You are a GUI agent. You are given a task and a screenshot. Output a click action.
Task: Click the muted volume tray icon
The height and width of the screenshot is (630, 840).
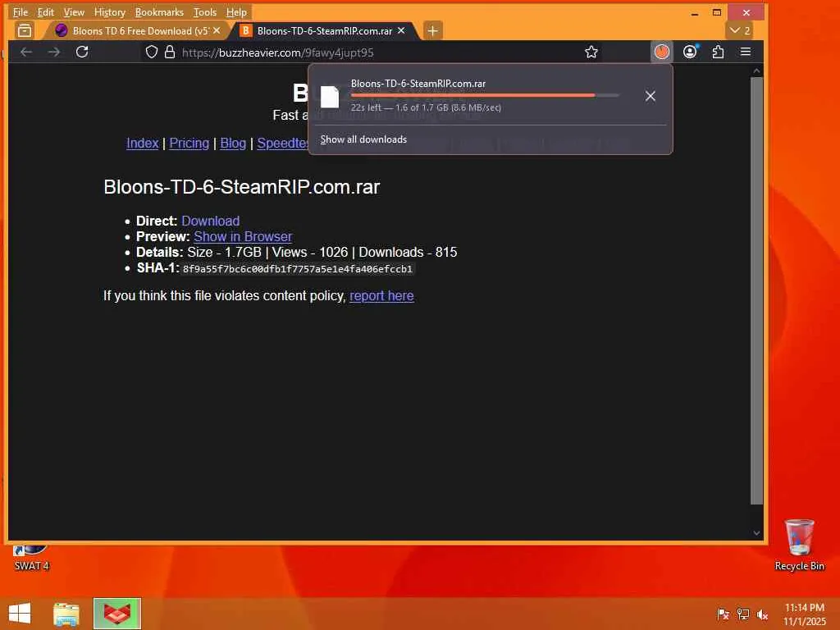[762, 614]
